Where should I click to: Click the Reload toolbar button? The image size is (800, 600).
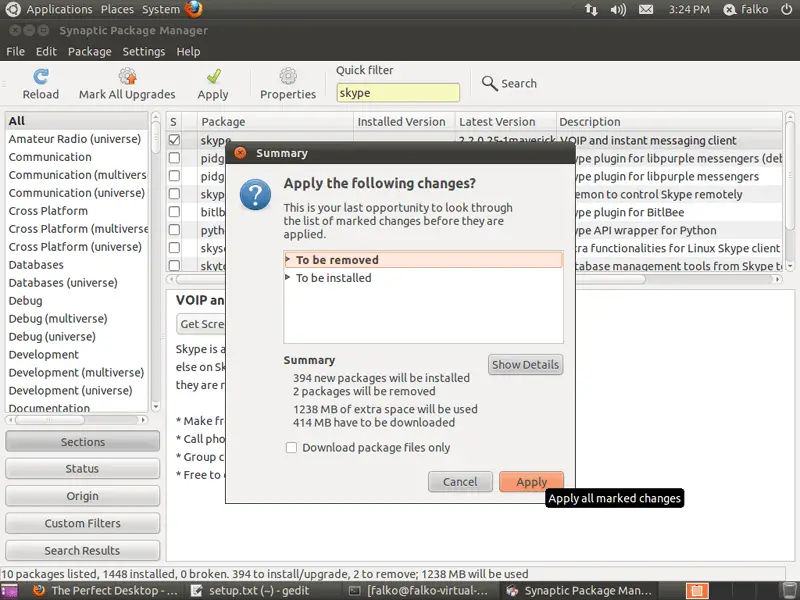[x=41, y=84]
